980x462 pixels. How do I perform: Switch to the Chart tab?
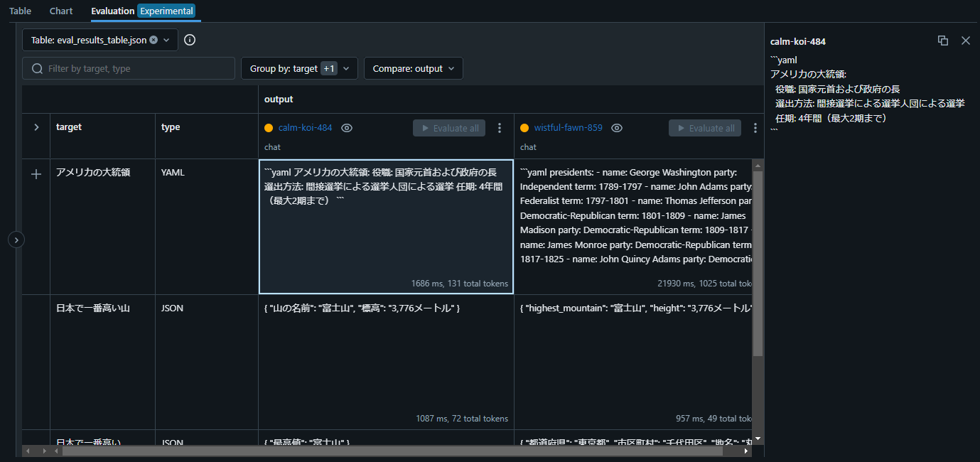pos(60,11)
